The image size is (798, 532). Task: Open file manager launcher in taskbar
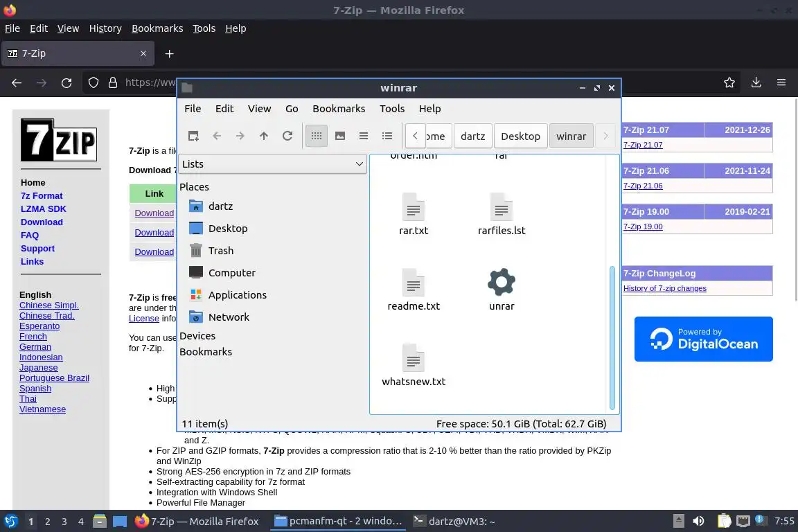(100, 522)
